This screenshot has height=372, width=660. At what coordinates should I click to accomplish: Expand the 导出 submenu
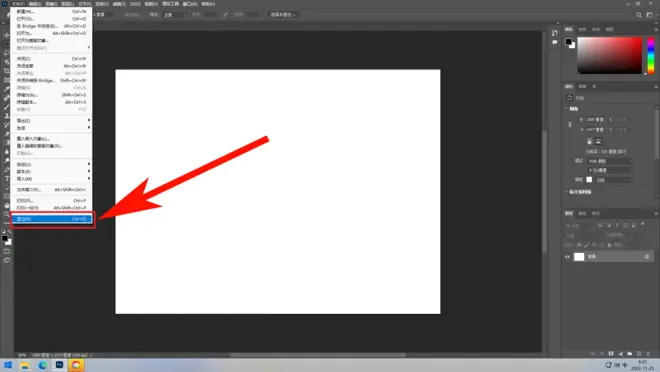coord(51,121)
